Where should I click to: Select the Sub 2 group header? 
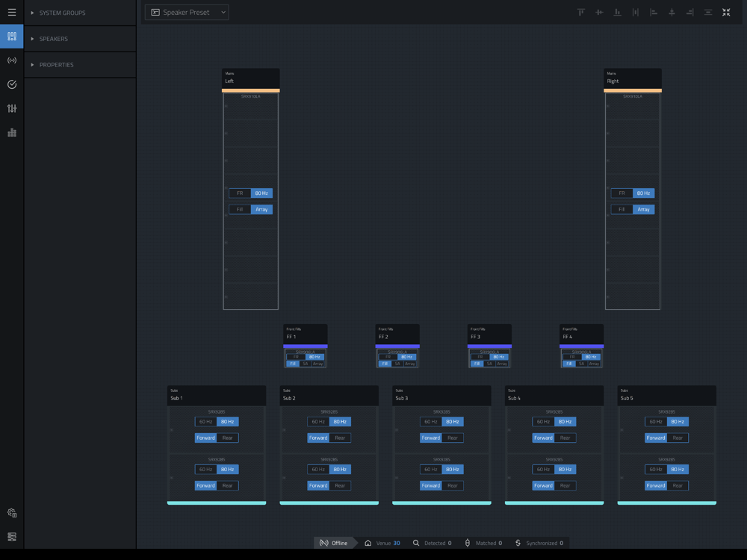coord(329,395)
